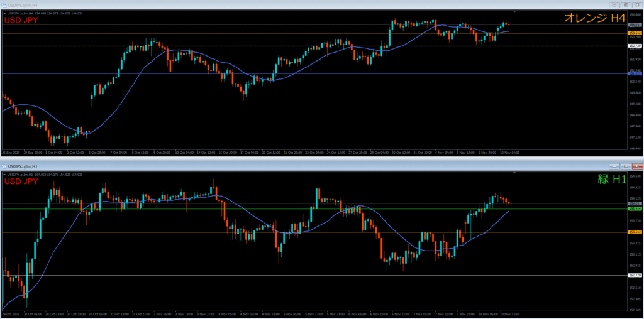Click the H4 chart window title icon
Image resolution: width=644 pixels, height=319 pixels.
(4, 6)
